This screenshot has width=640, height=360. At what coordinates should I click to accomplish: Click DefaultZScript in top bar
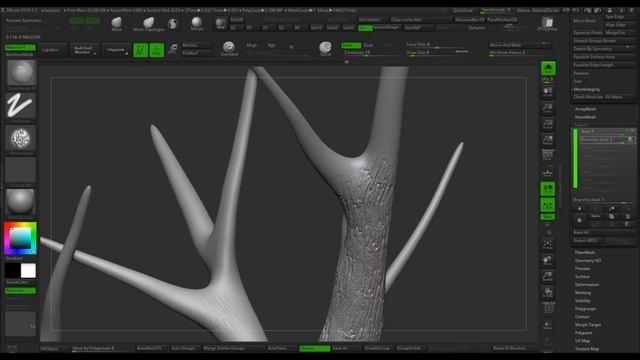(x=545, y=11)
